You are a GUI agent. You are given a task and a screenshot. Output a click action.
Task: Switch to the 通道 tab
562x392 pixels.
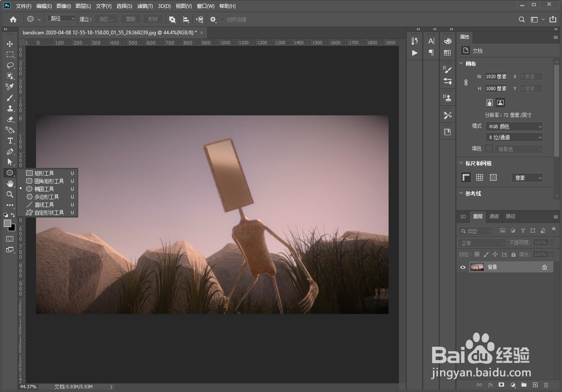494,216
